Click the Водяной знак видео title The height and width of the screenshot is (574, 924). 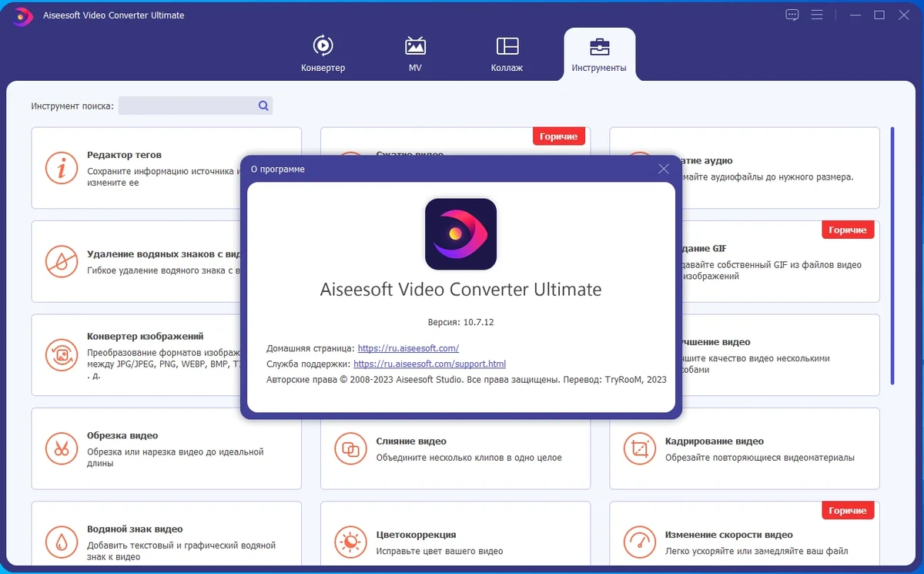[x=135, y=529]
